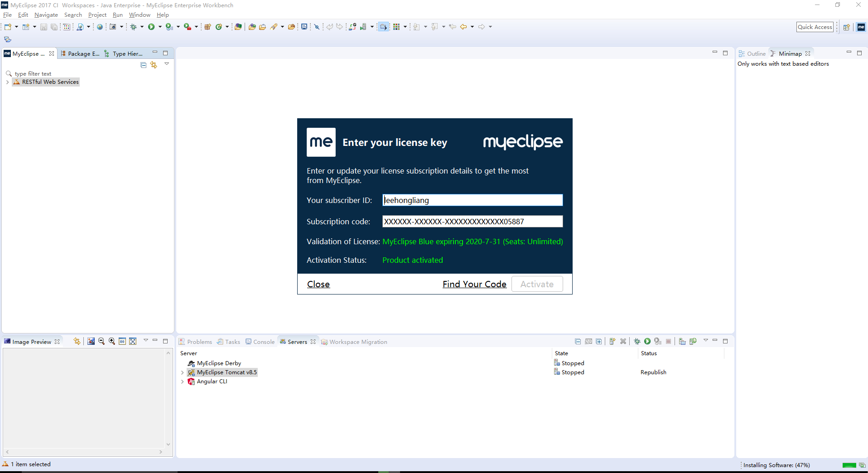Expand RESTful Web Services tree node
This screenshot has height=473, width=868.
[7, 82]
